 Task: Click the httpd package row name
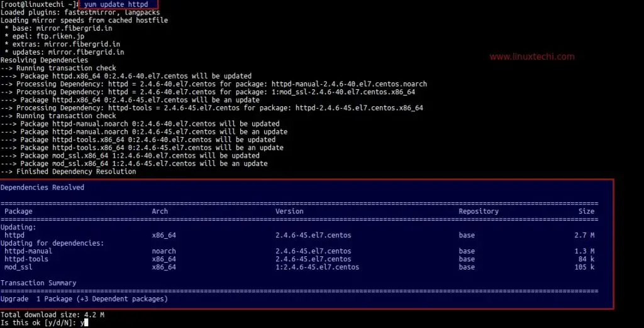pyautogui.click(x=14, y=235)
